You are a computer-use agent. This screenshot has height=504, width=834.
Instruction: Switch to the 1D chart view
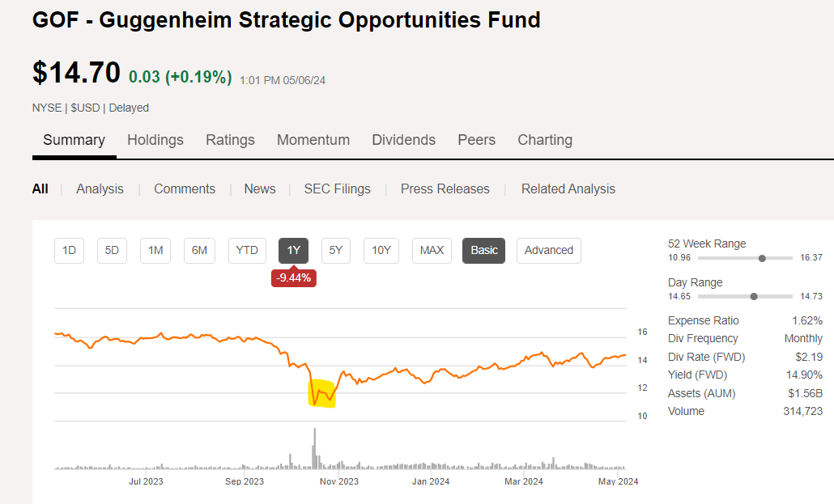click(69, 251)
